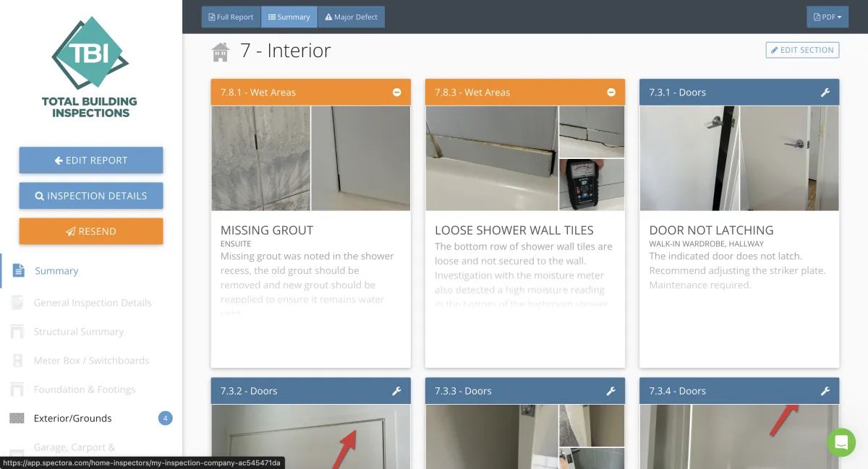The image size is (868, 469).
Task: Click the 7.3.3 - Doors card header
Action: (525, 391)
